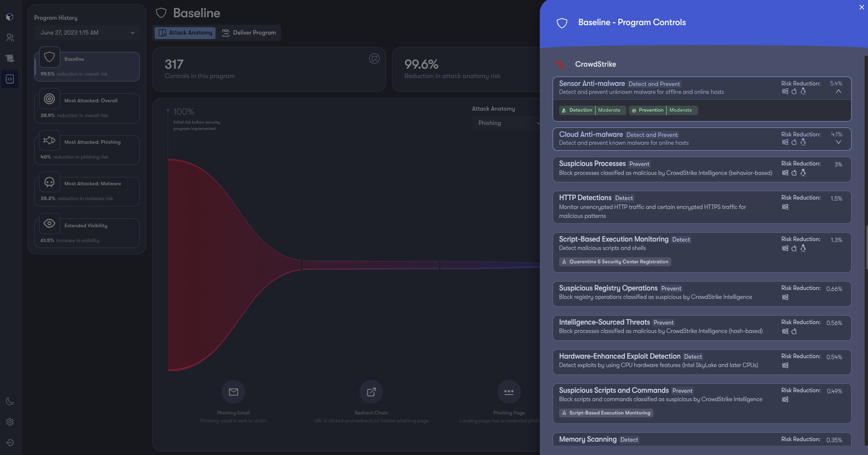The image size is (868, 455).
Task: Close the Baseline Program Controls panel
Action: (x=862, y=7)
